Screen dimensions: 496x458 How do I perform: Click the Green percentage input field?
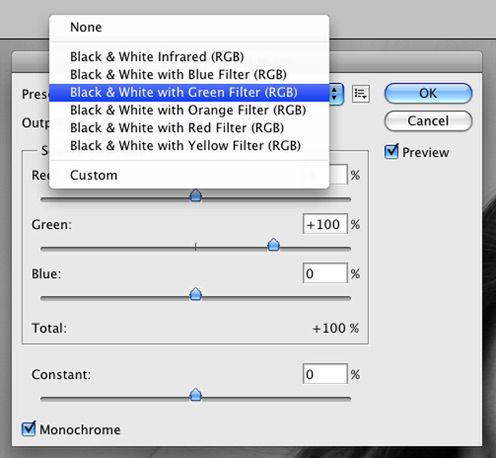(x=325, y=224)
